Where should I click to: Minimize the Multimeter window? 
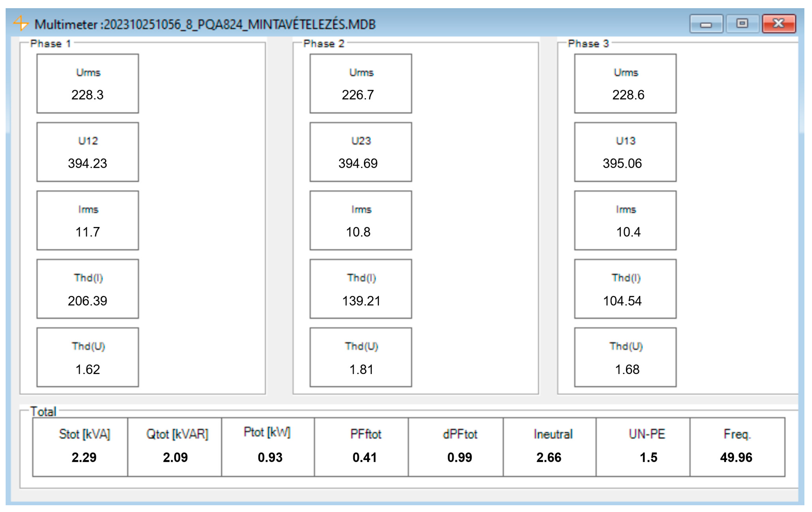click(x=706, y=24)
